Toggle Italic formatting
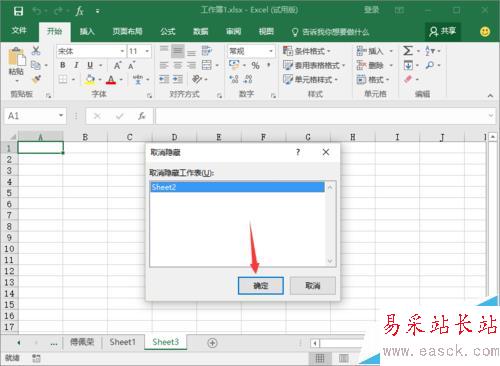The width and height of the screenshot is (500, 366). [76, 65]
